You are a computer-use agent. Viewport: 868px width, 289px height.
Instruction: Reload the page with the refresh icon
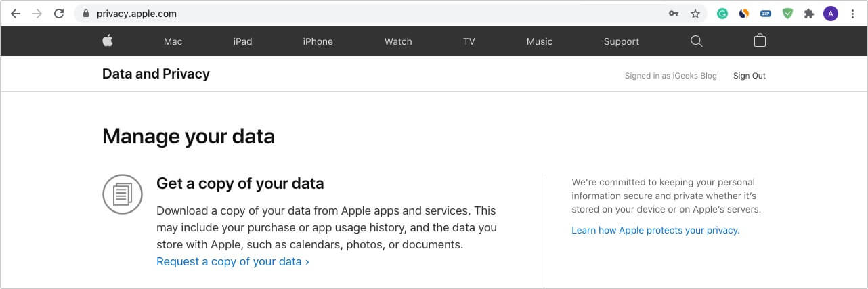[59, 14]
